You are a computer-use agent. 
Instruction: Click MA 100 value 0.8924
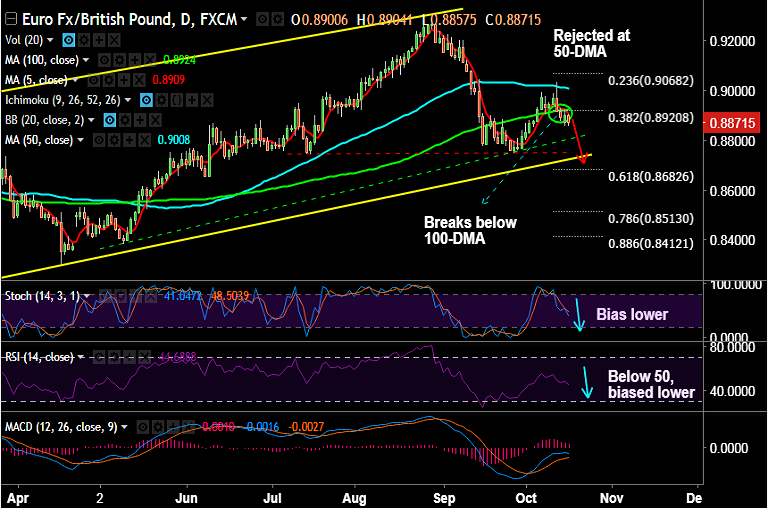[179, 60]
